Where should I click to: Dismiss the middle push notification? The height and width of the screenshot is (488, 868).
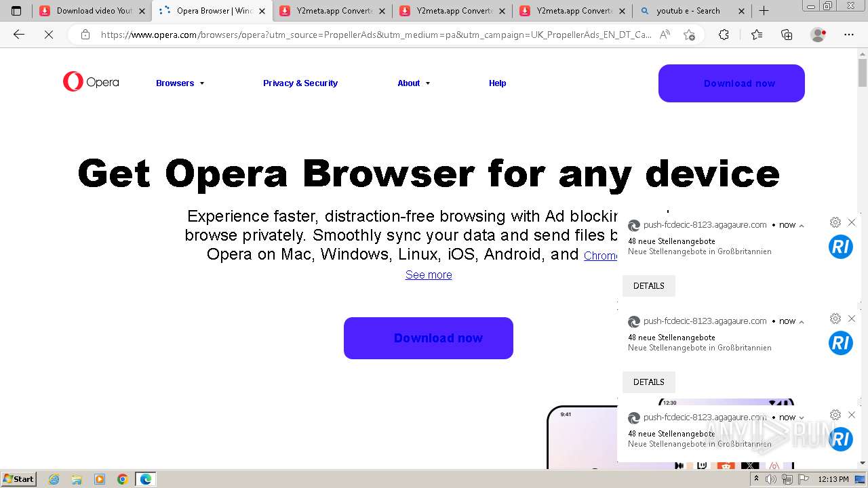(x=852, y=319)
